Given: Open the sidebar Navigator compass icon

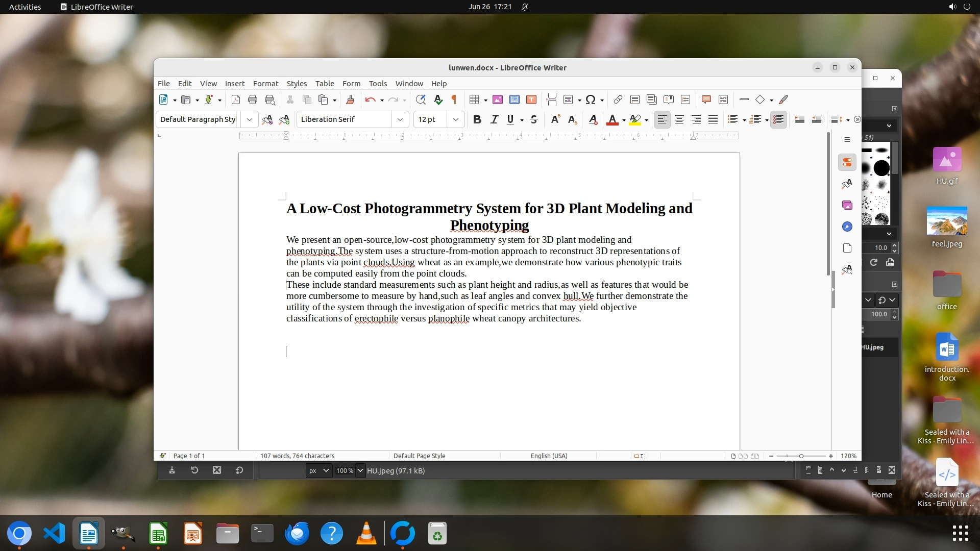Looking at the screenshot, I should (847, 227).
